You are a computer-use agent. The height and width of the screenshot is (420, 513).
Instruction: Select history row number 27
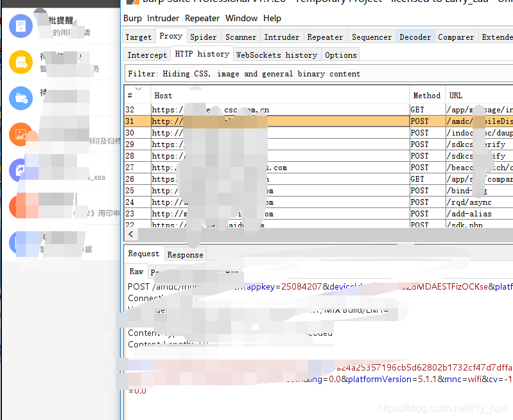pos(318,168)
